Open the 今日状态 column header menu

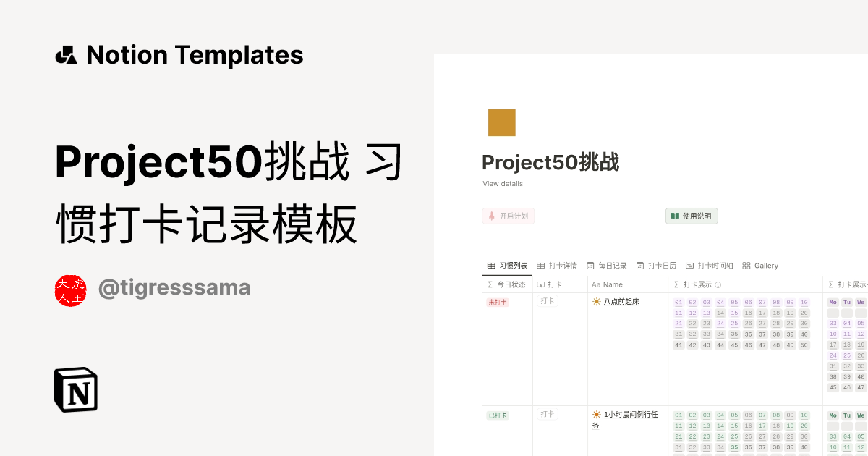click(506, 285)
